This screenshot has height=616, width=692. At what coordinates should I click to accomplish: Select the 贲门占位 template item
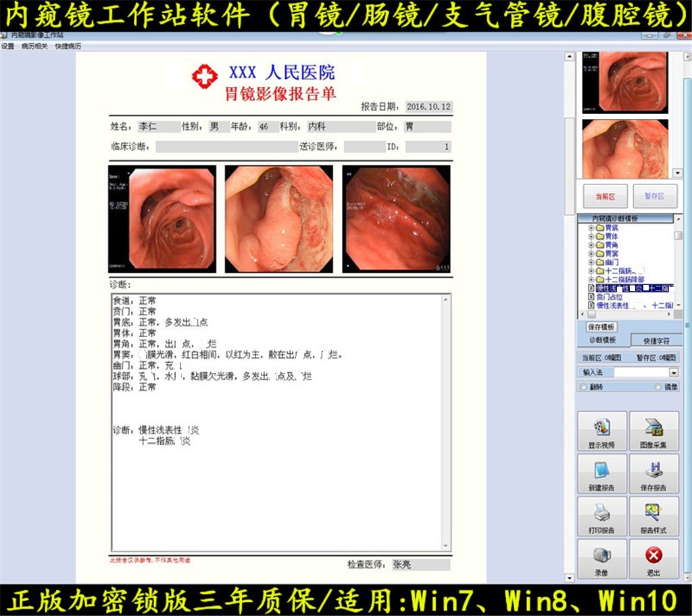tap(609, 297)
